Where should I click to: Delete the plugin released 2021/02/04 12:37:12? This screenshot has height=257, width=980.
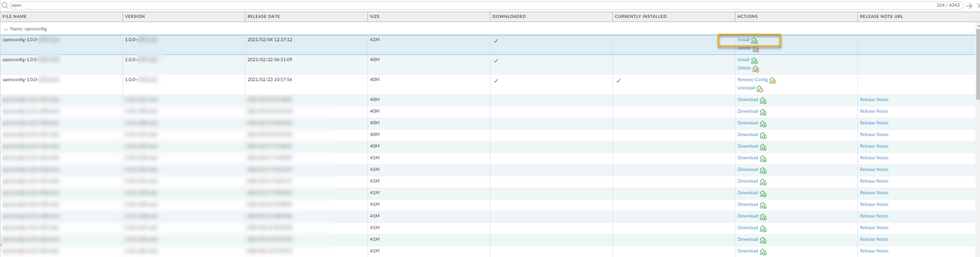coord(744,48)
